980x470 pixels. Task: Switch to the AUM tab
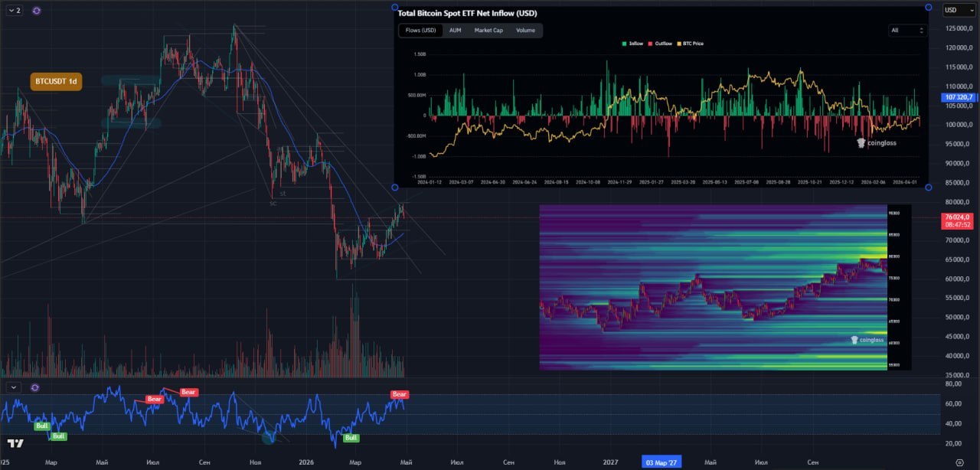tap(455, 31)
